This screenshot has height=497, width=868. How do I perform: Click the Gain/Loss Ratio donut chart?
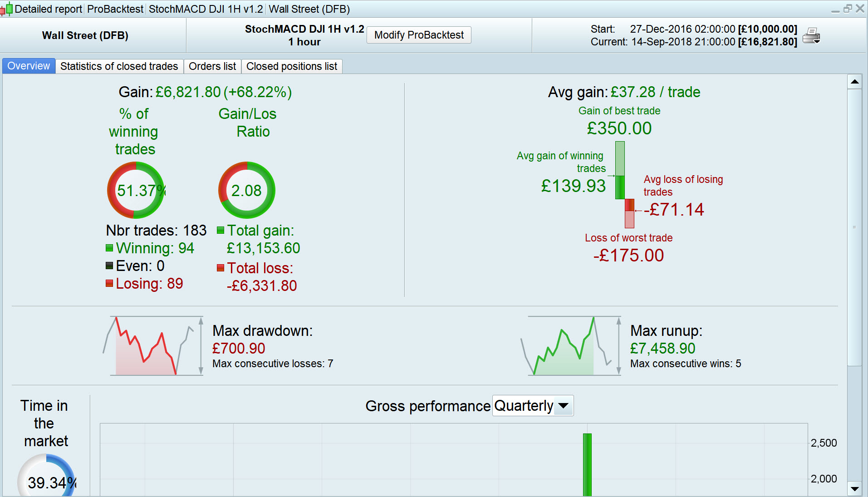click(247, 190)
